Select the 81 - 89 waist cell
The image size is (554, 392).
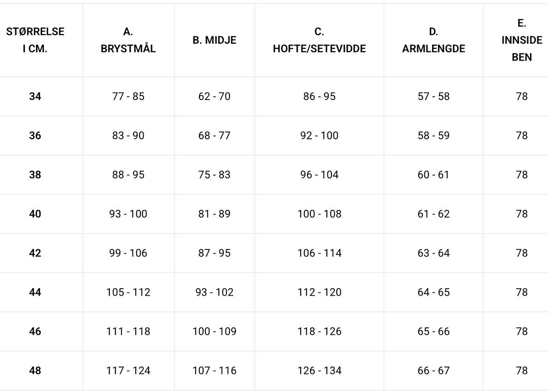214,214
